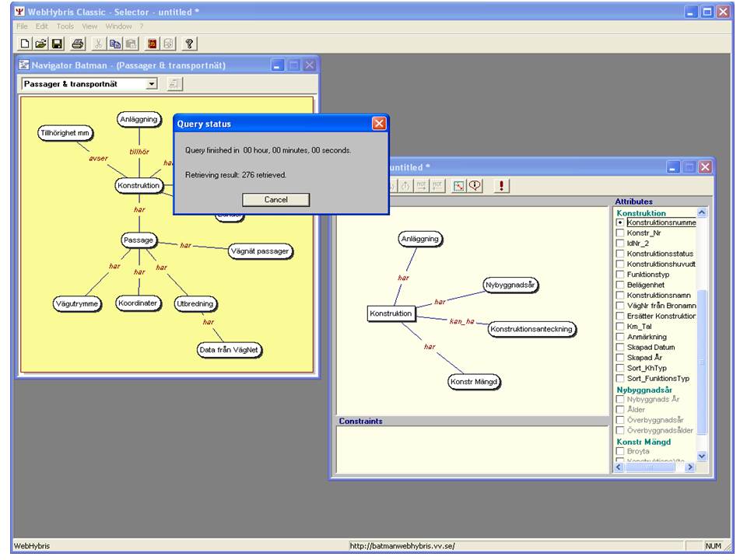
Task: Open the Edit menu
Action: point(42,26)
